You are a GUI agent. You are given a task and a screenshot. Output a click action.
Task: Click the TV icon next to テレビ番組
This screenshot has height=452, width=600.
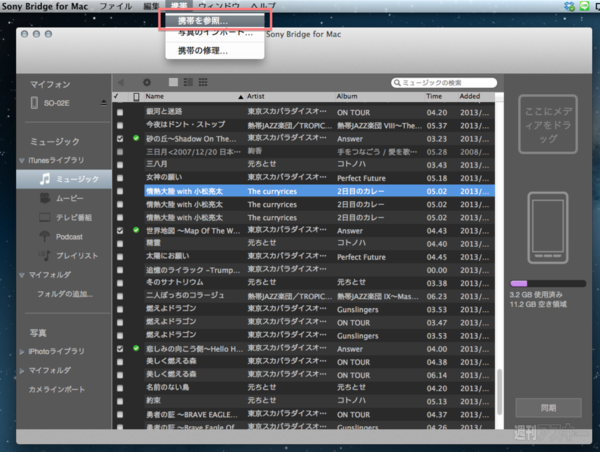pyautogui.click(x=45, y=217)
